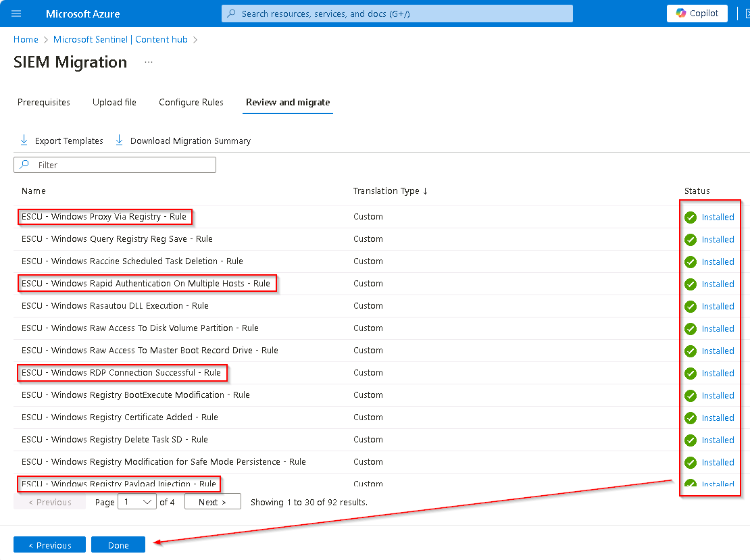The image size is (750, 560).
Task: Select 'ESCU - Windows Rasautou DLL Execution - Rule'
Action: tap(115, 305)
